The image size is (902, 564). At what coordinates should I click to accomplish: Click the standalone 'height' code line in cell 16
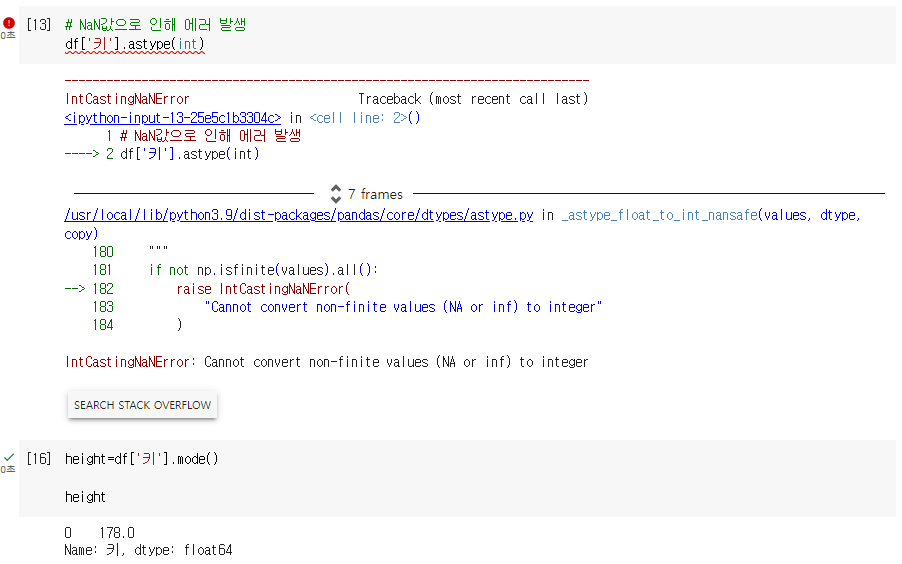[x=85, y=497]
